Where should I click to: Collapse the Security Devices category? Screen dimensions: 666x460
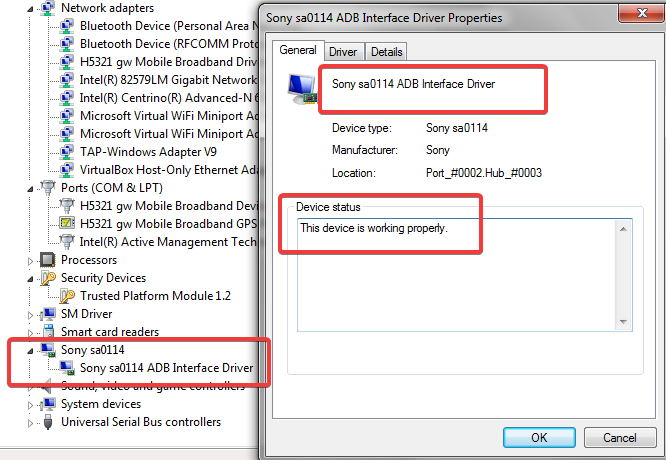(x=30, y=279)
